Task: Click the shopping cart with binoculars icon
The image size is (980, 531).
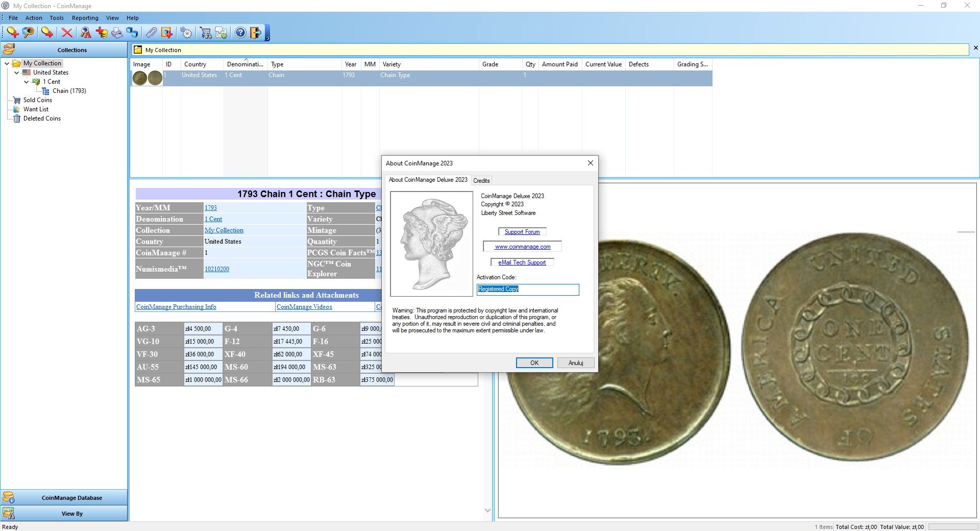Action: pos(206,33)
